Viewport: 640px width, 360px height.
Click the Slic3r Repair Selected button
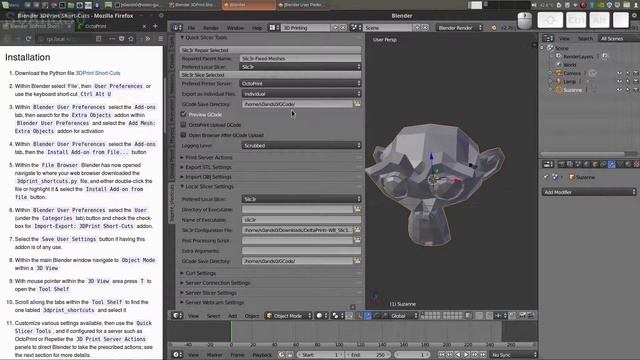coord(270,50)
